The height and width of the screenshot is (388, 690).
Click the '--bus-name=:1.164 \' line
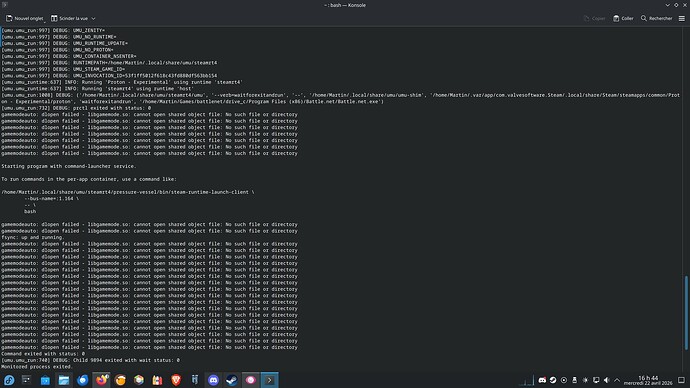(52, 198)
